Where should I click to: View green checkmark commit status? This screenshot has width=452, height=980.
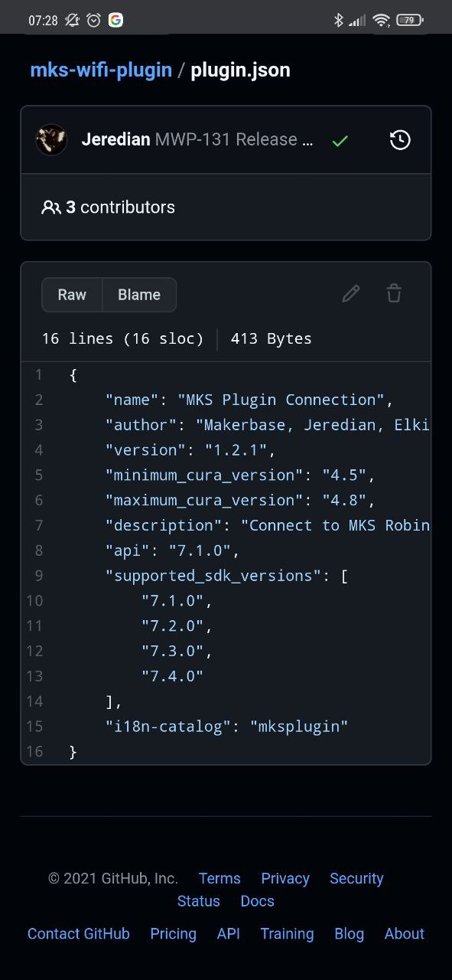coord(340,141)
